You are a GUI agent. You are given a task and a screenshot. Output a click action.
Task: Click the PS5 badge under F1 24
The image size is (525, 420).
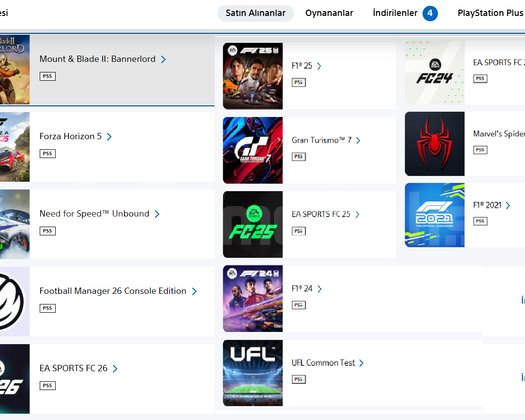pyautogui.click(x=299, y=305)
